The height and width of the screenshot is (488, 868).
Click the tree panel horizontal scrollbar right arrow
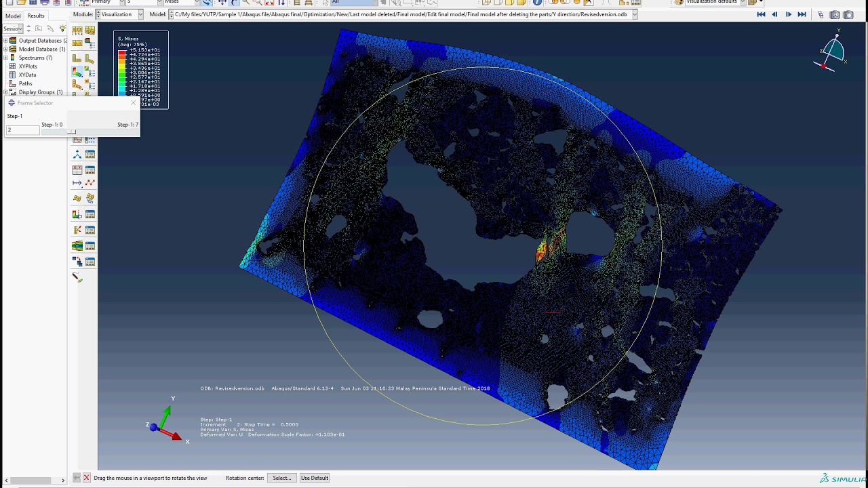[63, 481]
